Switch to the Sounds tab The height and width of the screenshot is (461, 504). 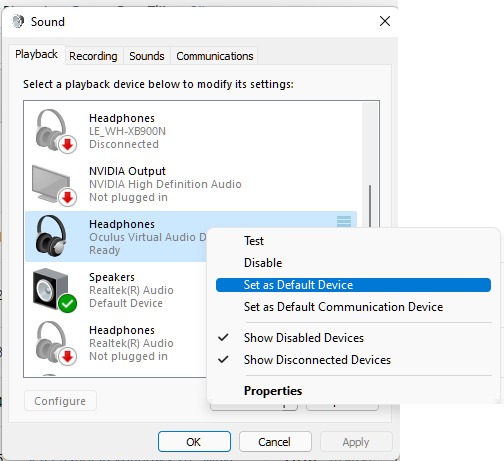147,56
